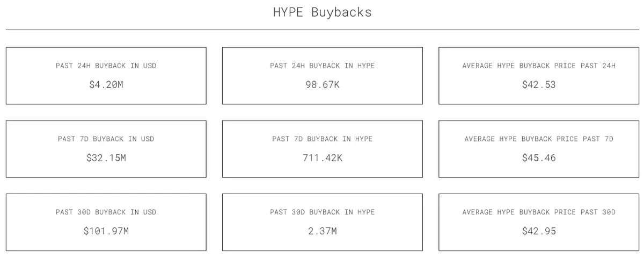The height and width of the screenshot is (257, 644).
Task: Click the HYPE Buybacks heading
Action: pyautogui.click(x=322, y=12)
